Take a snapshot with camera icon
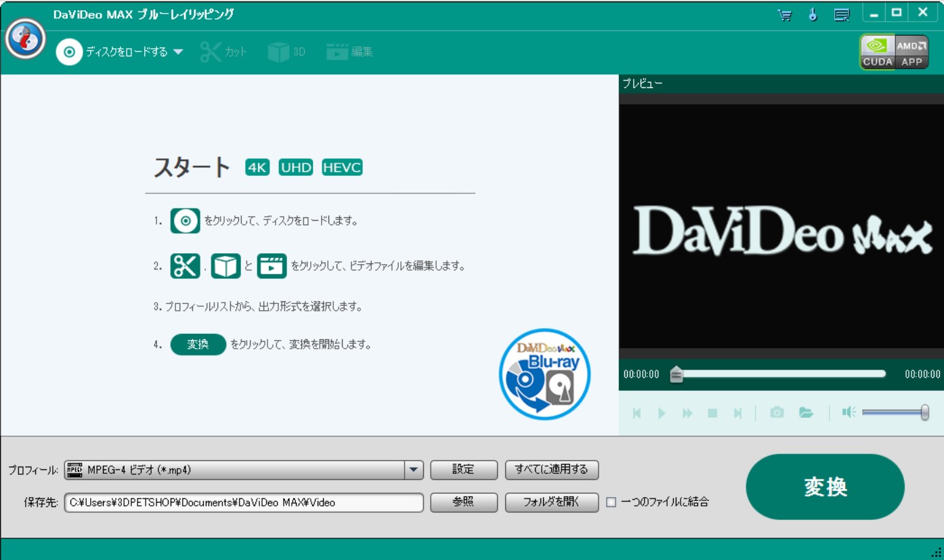The width and height of the screenshot is (944, 560). [777, 412]
